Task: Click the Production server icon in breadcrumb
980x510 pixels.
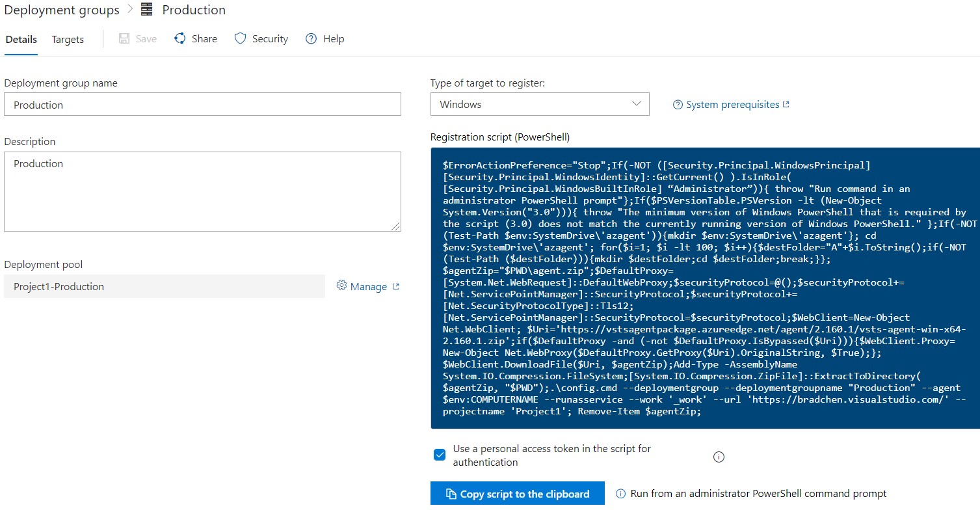Action: [146, 9]
